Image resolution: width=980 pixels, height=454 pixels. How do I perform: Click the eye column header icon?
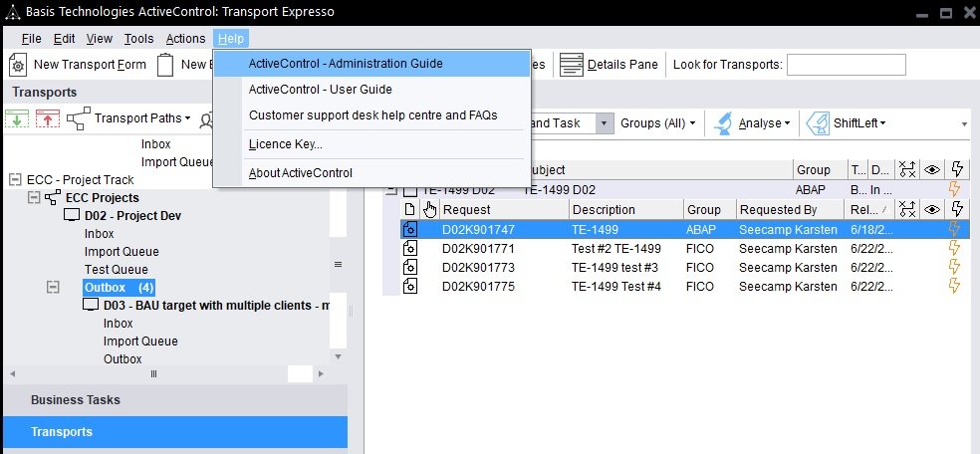click(x=933, y=170)
